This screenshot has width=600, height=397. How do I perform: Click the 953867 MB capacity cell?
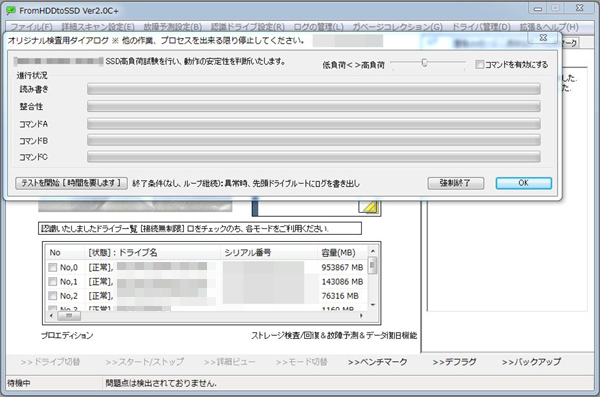(342, 267)
